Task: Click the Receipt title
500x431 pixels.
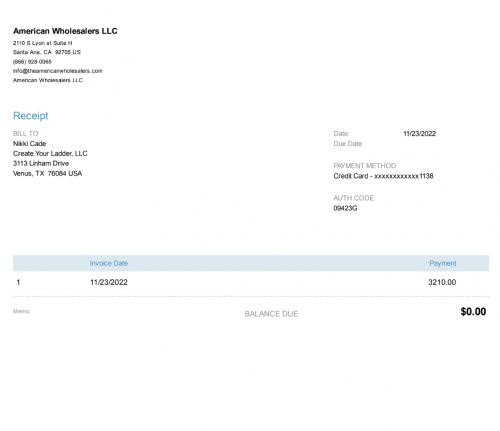Action: [31, 116]
